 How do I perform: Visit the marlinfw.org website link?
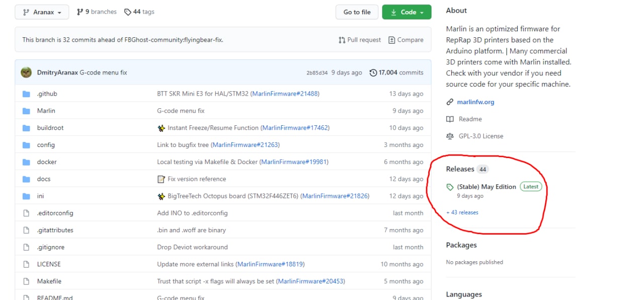pyautogui.click(x=475, y=102)
